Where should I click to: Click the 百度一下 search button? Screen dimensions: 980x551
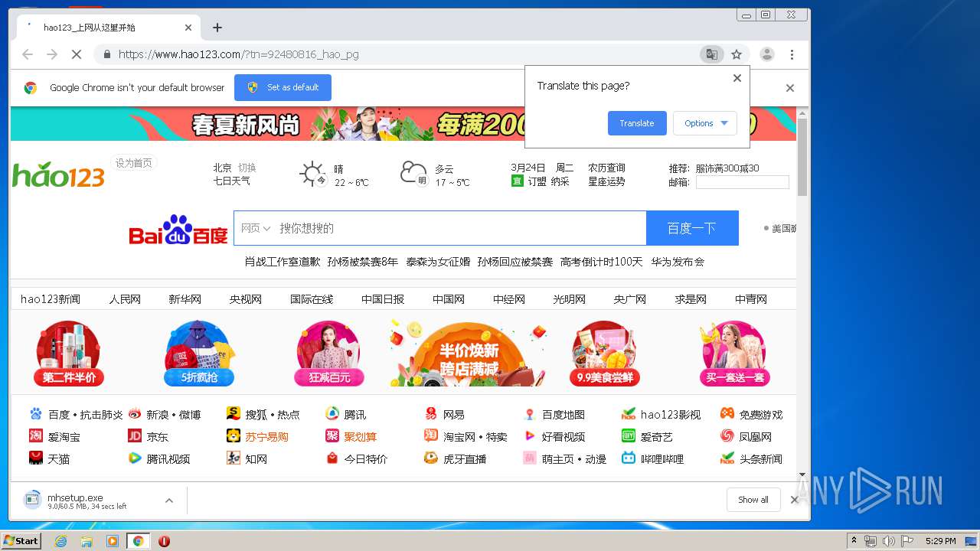tap(692, 228)
